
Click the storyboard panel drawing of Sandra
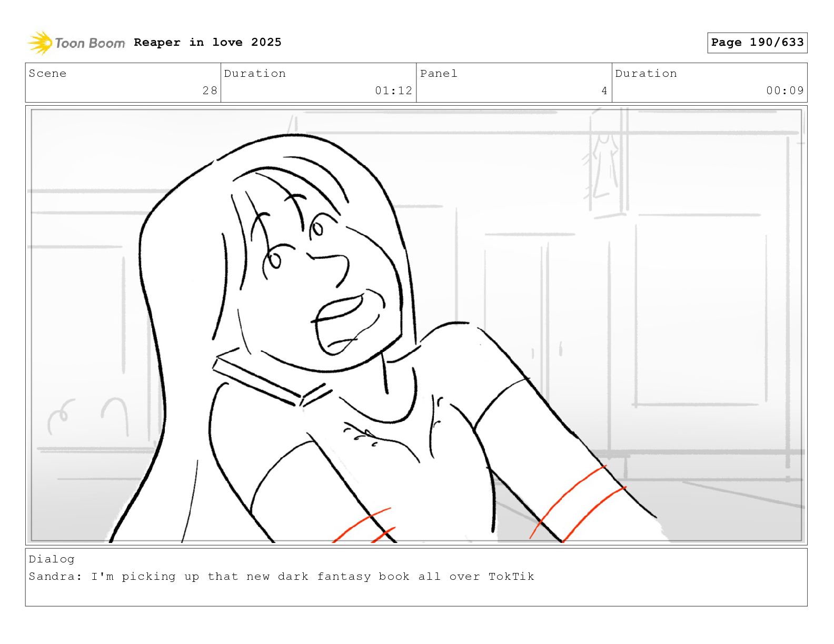point(416,325)
